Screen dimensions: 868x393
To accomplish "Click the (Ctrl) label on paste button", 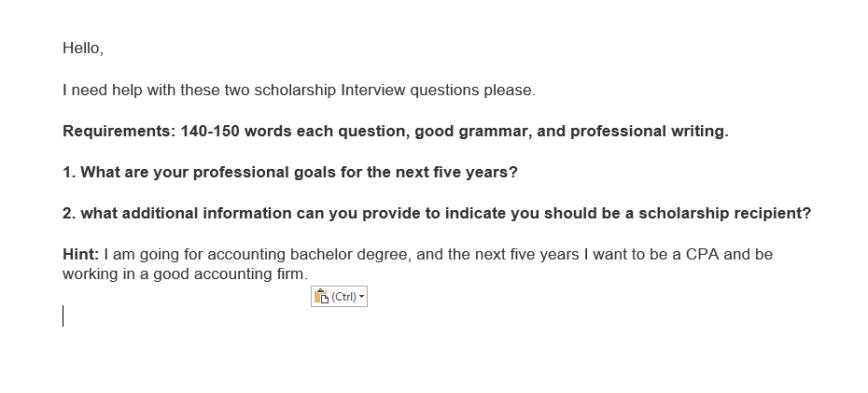I will (343, 297).
